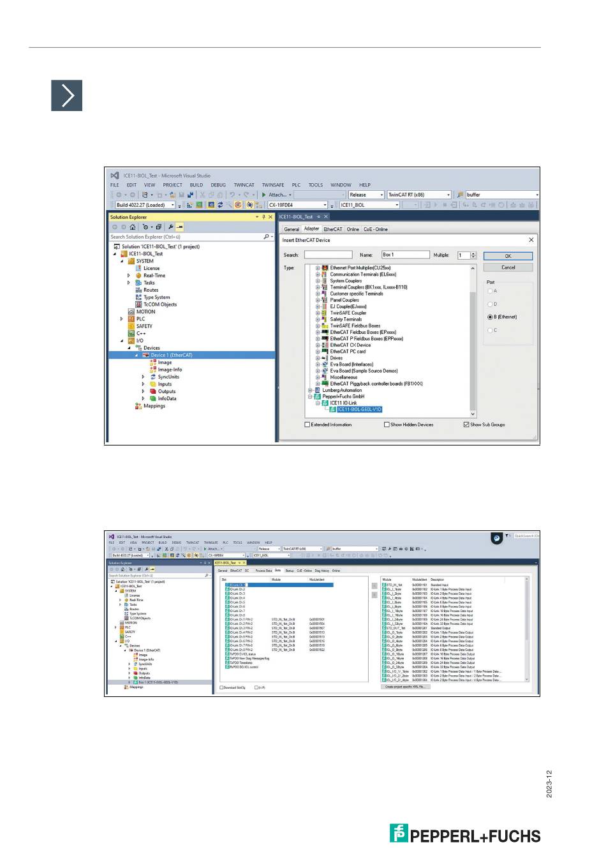Image resolution: width=606 pixels, height=868 pixels.
Task: Check Download SlotCfg checkbox in Slots window
Action: [x=222, y=687]
